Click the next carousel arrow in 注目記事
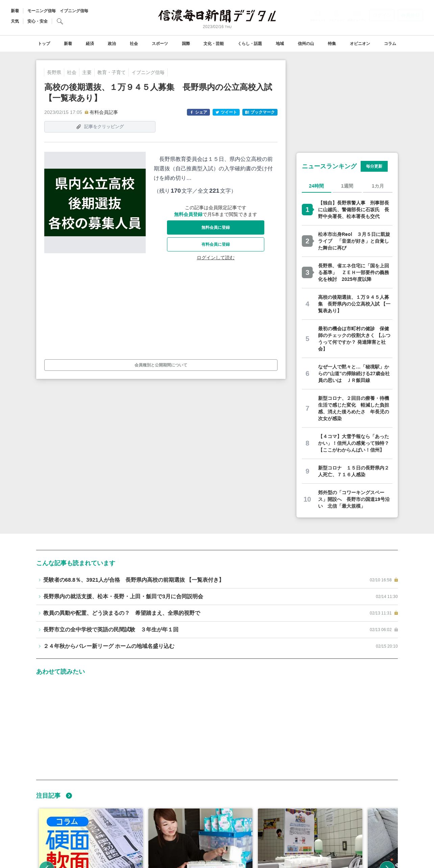The image size is (434, 868). pos(387,864)
